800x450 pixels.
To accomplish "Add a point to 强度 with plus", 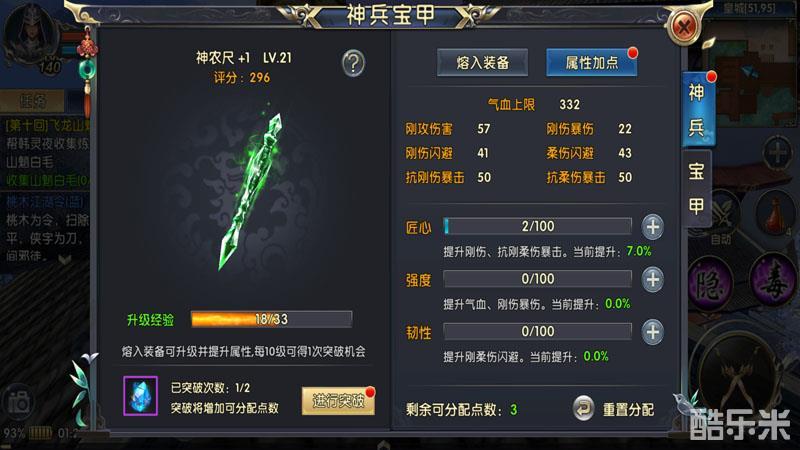I will pyautogui.click(x=653, y=280).
